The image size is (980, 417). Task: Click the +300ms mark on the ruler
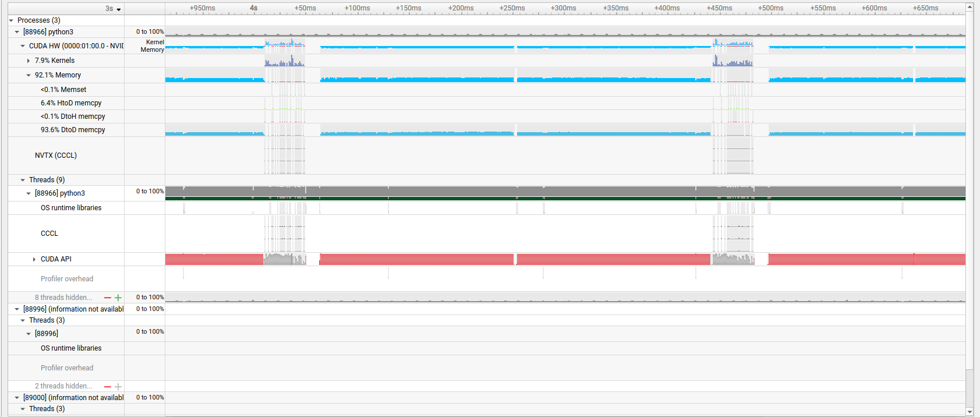pos(563,8)
